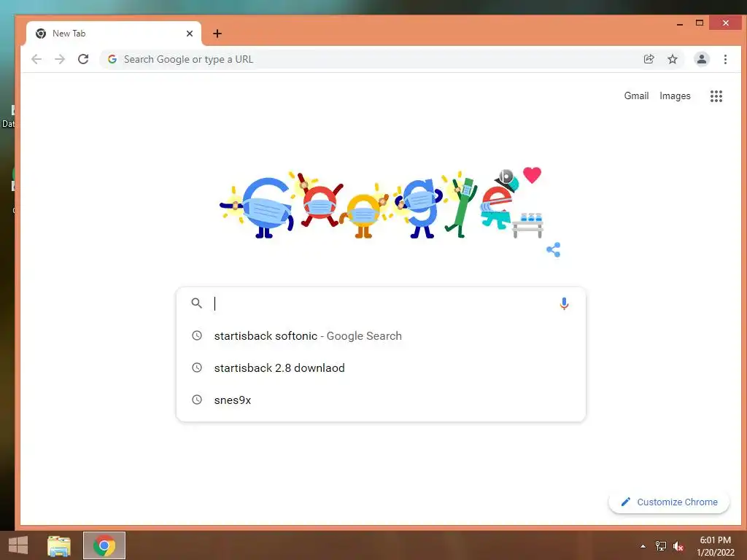Open Images link
Screen dimensions: 747x560
click(x=675, y=96)
